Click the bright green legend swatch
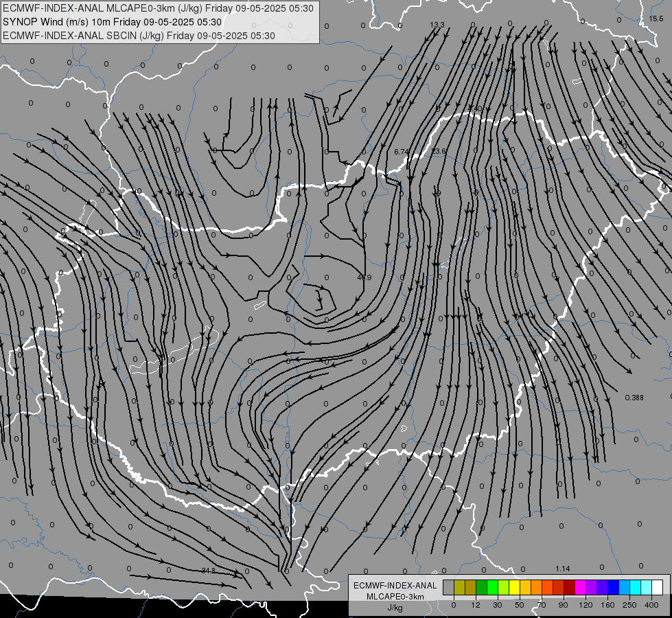 492,587
